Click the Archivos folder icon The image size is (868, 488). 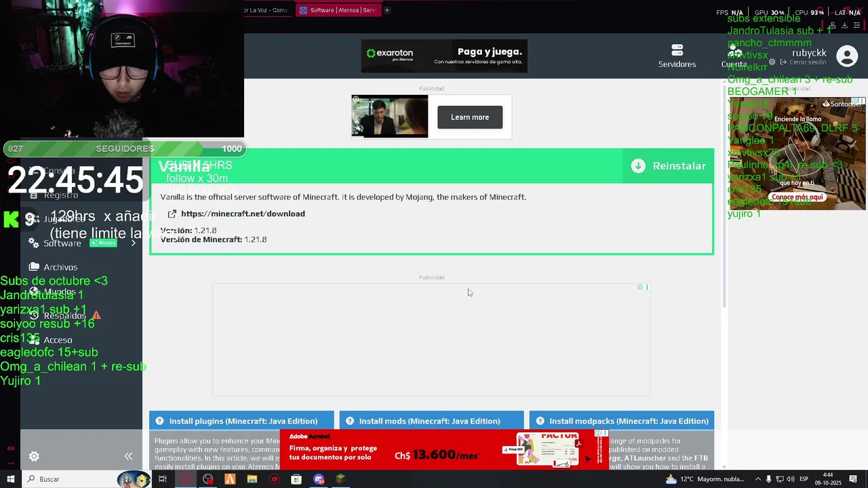point(34,267)
